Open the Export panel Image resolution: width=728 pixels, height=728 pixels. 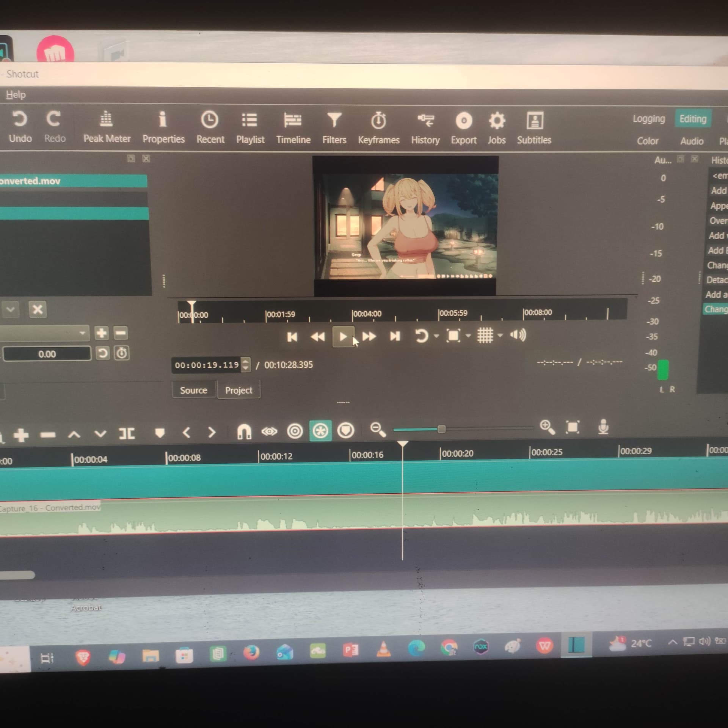(x=463, y=128)
